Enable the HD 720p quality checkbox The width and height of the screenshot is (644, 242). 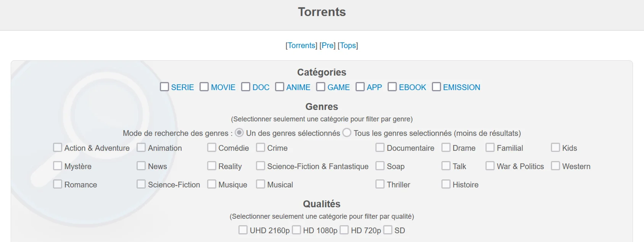click(344, 230)
